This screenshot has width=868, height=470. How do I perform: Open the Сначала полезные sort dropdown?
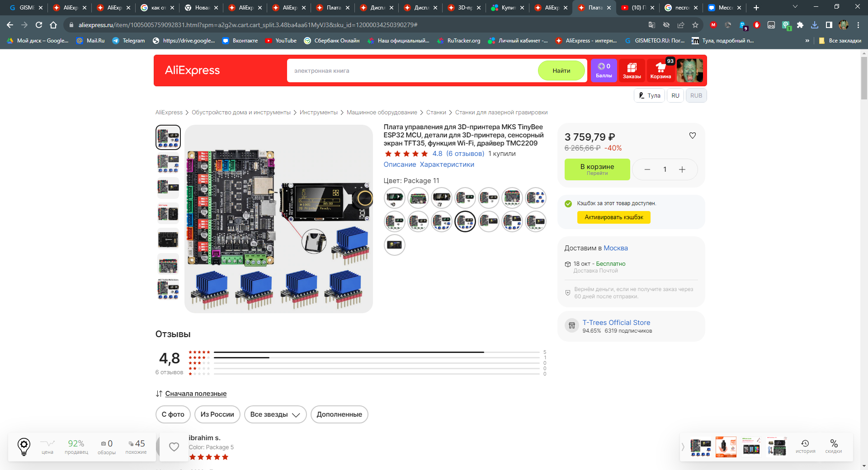pyautogui.click(x=196, y=394)
